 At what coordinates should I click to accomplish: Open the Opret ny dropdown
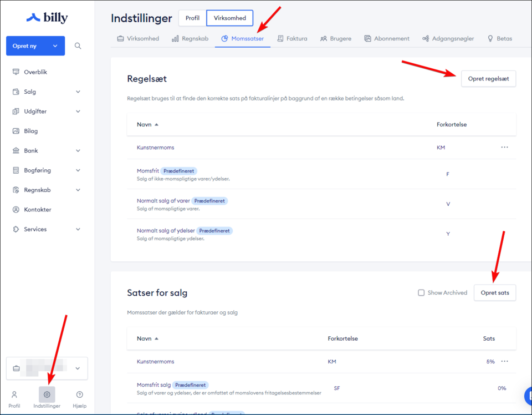click(x=35, y=46)
